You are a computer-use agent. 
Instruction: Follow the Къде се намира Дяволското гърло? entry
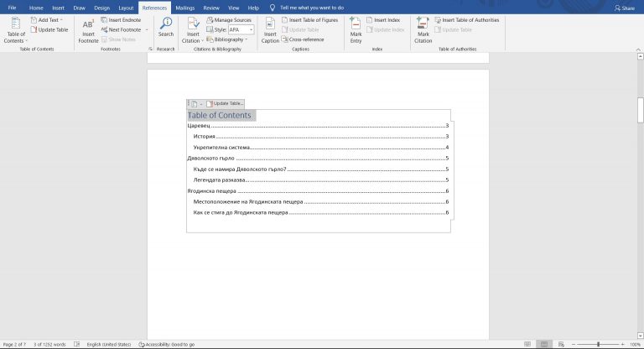pyautogui.click(x=321, y=169)
